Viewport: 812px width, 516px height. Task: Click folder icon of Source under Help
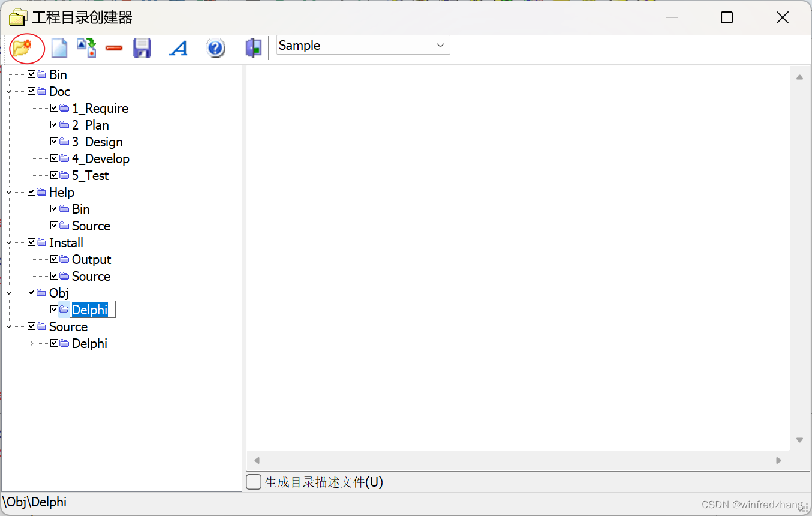click(x=64, y=226)
